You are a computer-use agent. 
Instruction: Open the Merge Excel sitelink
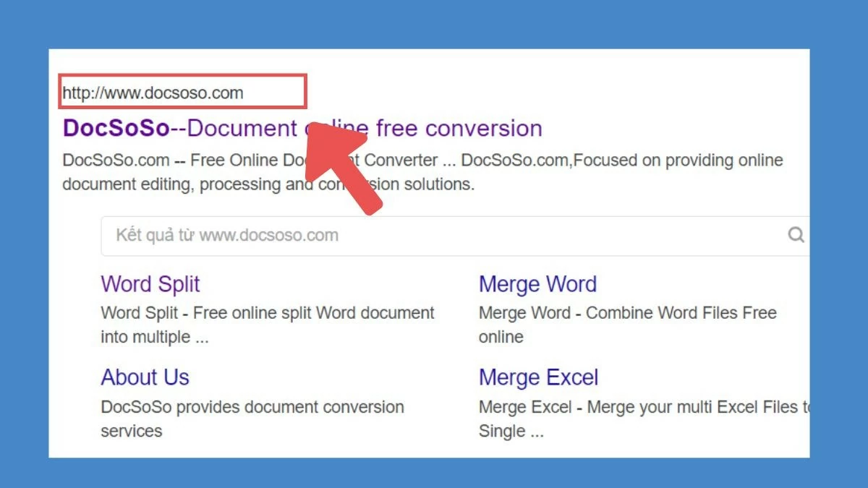pos(538,377)
